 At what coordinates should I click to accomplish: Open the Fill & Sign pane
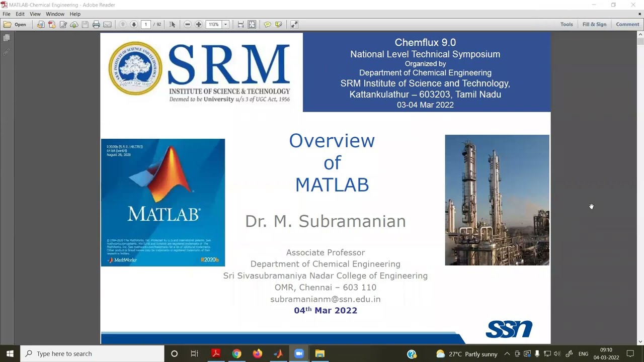[x=594, y=24]
